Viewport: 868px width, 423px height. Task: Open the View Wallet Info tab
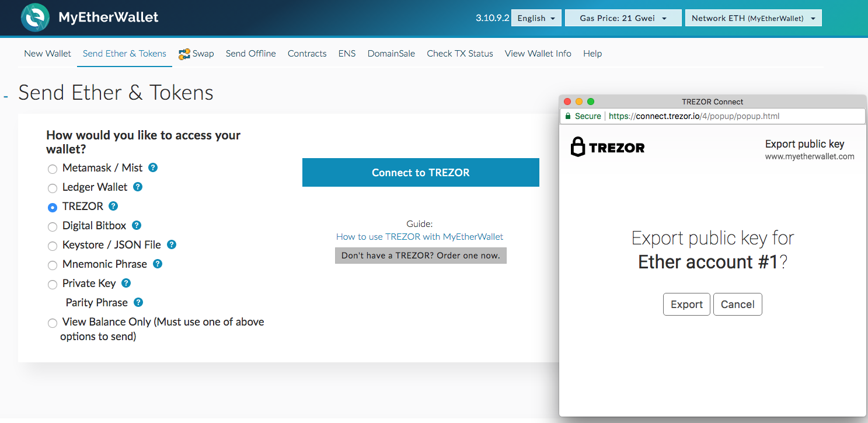coord(538,54)
